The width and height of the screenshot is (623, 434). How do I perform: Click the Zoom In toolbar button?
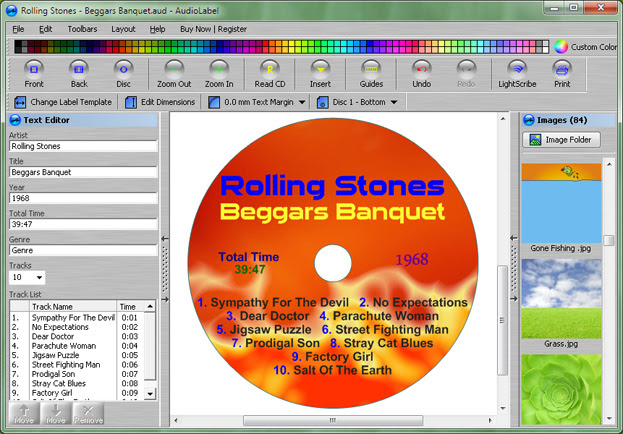219,74
